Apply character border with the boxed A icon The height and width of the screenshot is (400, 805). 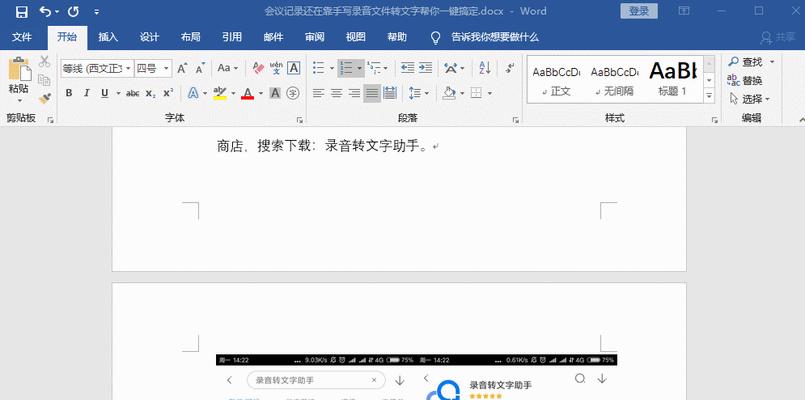pyautogui.click(x=293, y=68)
